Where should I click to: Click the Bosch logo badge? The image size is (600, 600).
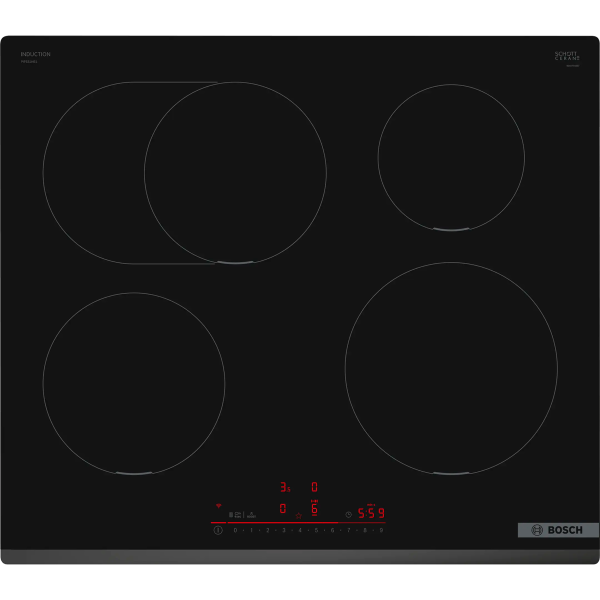tap(557, 530)
